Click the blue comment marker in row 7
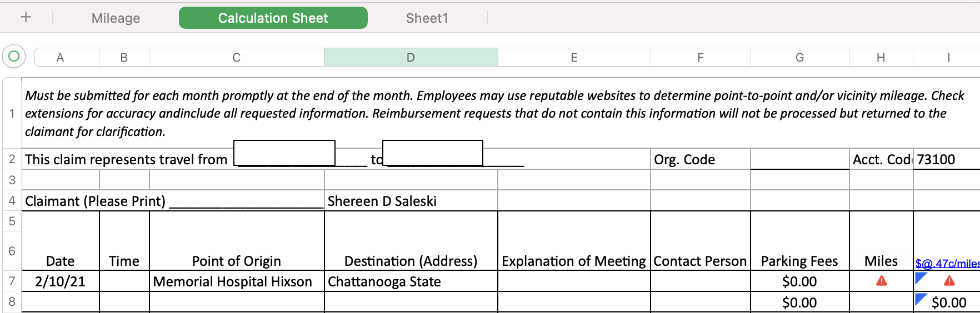 pyautogui.click(x=920, y=276)
